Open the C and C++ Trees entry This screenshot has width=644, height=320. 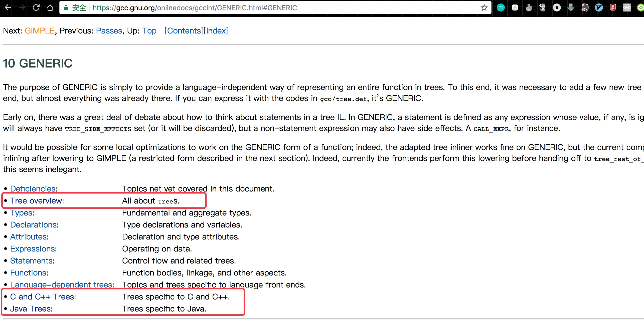42,297
